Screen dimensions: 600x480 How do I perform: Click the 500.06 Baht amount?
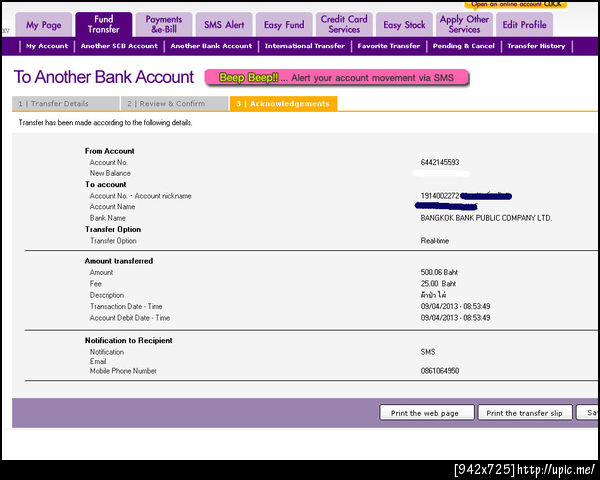click(439, 272)
